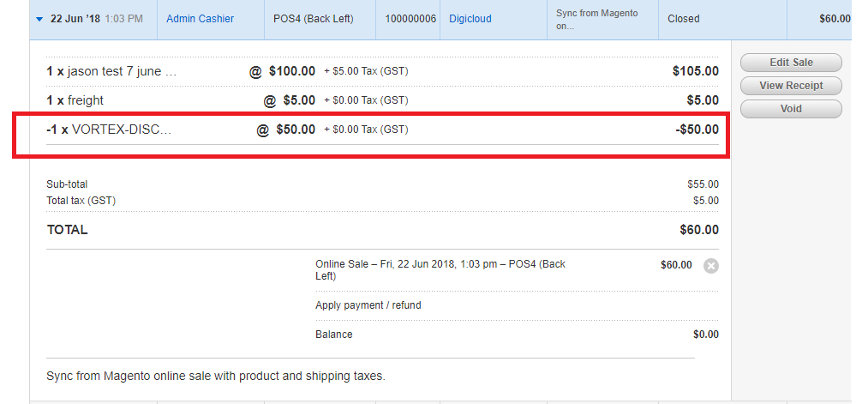This screenshot has height=404, width=868.
Task: Click the Online Sale payment entry text
Action: 440,270
